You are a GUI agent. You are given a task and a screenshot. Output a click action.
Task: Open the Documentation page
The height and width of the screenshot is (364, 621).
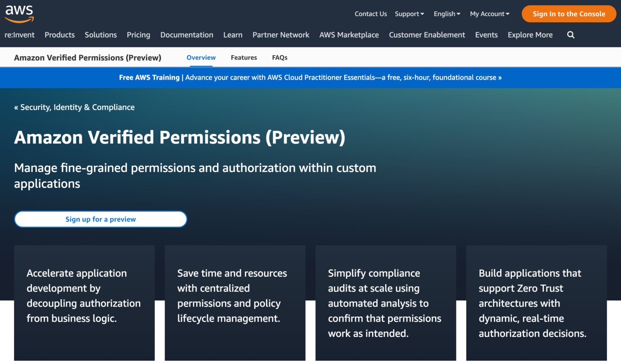(x=187, y=35)
